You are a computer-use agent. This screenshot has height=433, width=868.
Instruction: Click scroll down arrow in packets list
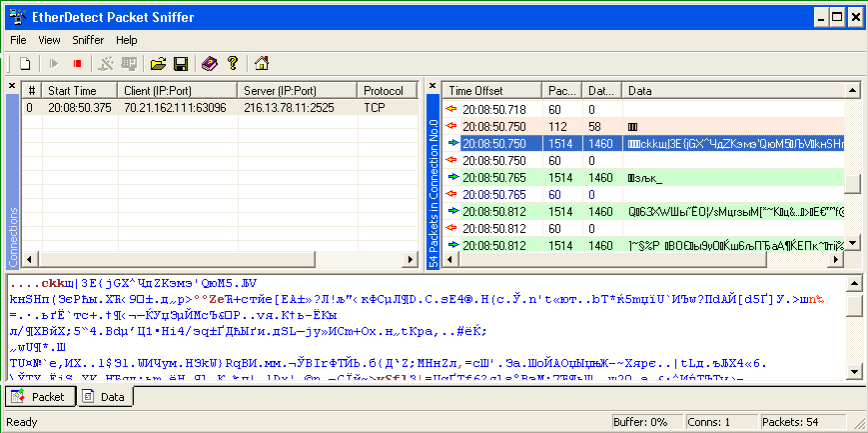853,242
